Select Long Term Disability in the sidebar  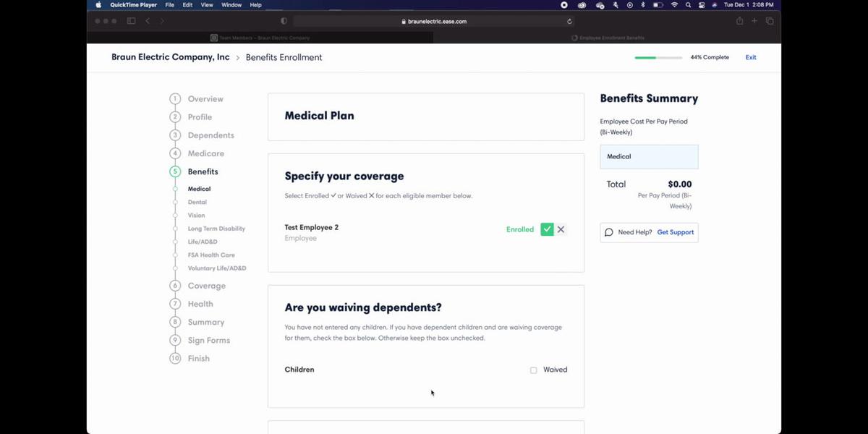click(216, 229)
